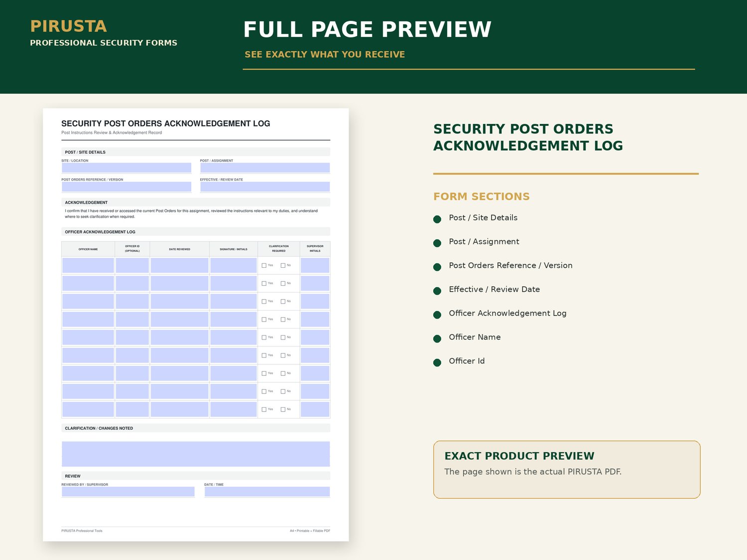Select 'Officer Name' list item
The width and height of the screenshot is (747, 560).
(475, 337)
